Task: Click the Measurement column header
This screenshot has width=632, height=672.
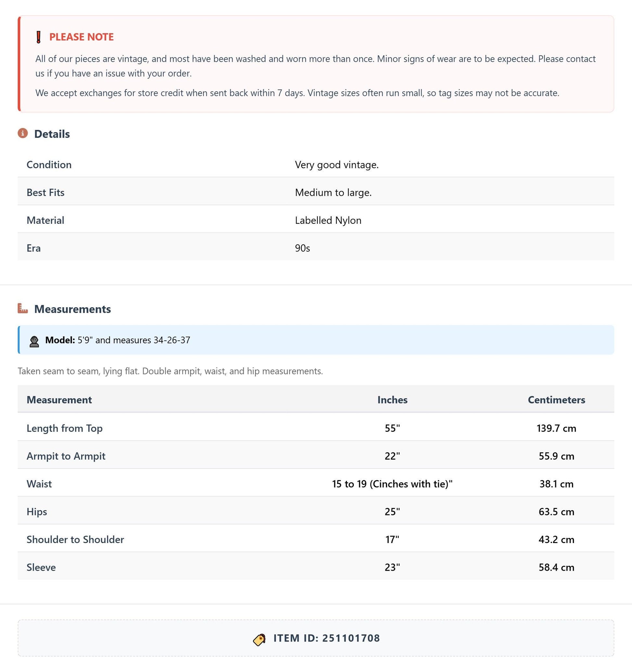Action: (59, 400)
